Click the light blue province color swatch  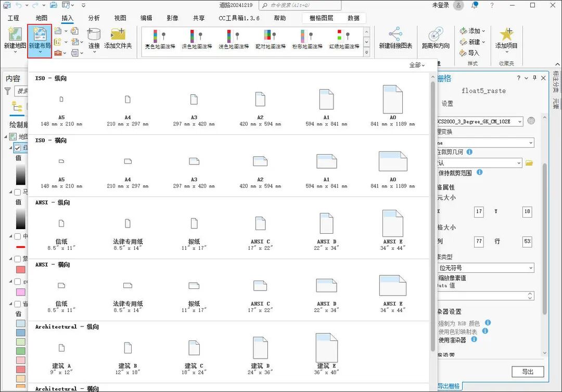coord(21,323)
